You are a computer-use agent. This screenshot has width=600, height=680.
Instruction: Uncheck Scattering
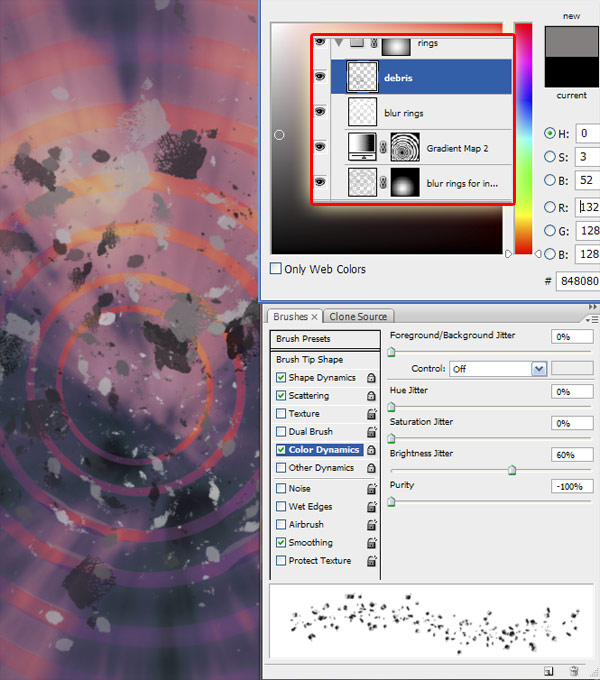(281, 396)
